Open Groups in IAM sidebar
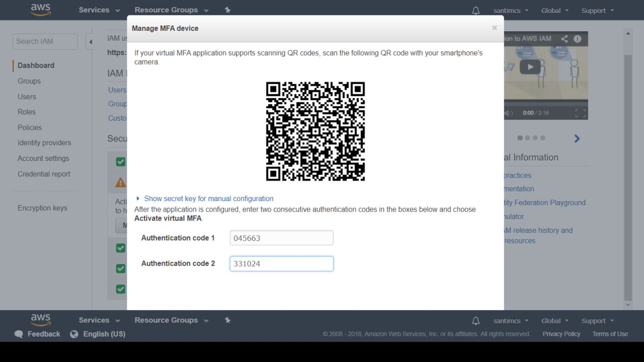Image resolution: width=644 pixels, height=362 pixels. [29, 81]
